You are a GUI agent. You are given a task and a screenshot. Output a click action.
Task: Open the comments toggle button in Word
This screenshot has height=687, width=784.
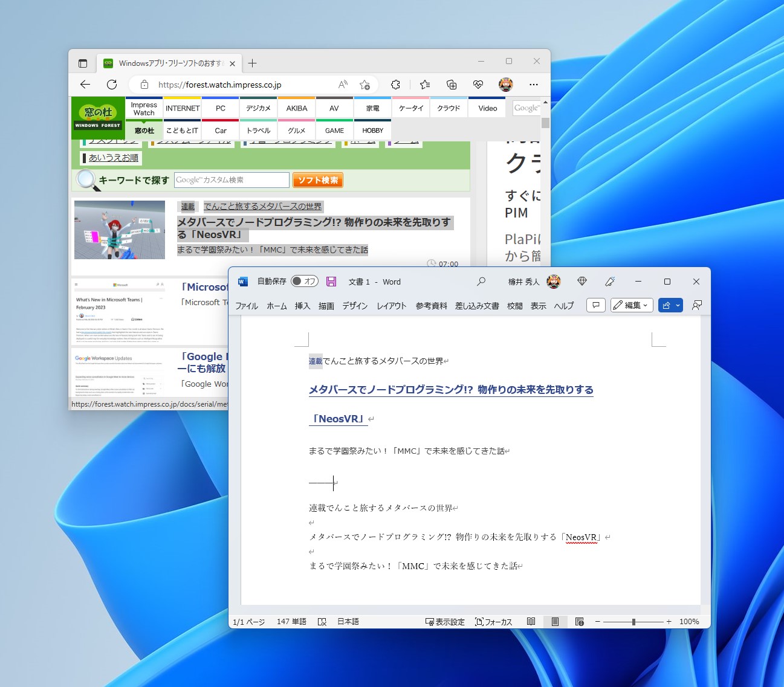pos(595,305)
